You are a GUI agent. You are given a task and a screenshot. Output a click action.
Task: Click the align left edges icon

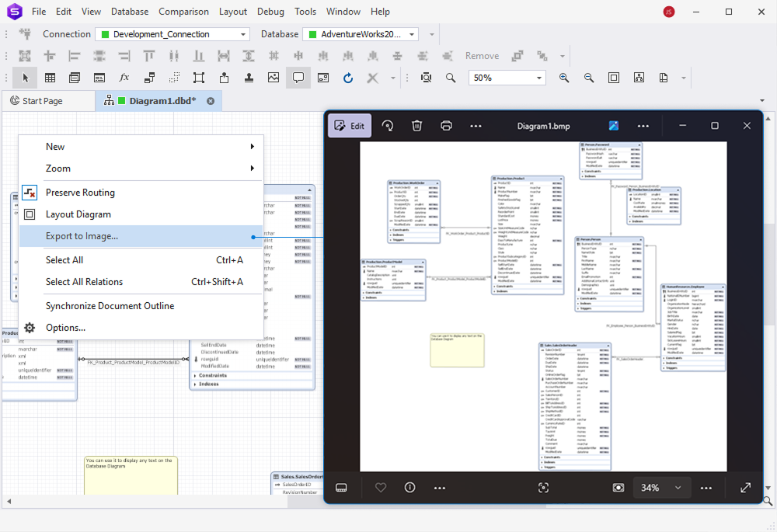[75, 55]
